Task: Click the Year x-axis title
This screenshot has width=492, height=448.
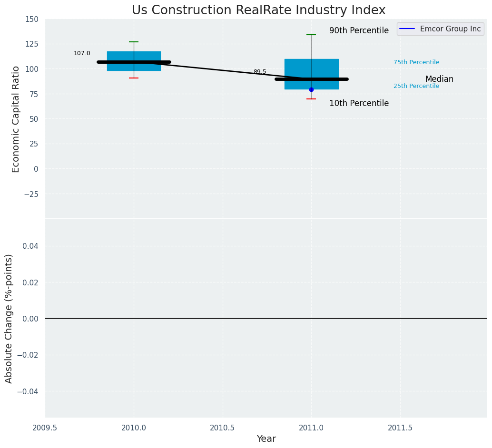Action: 266,439
